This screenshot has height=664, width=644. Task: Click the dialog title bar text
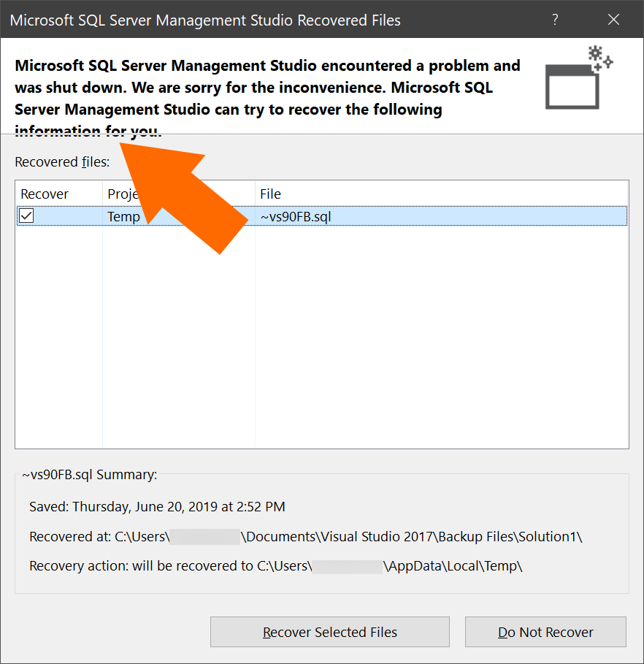(205, 20)
